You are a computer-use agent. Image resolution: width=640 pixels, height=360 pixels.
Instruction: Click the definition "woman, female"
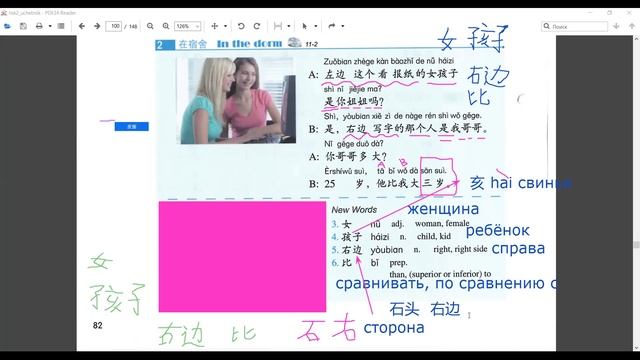click(x=442, y=224)
